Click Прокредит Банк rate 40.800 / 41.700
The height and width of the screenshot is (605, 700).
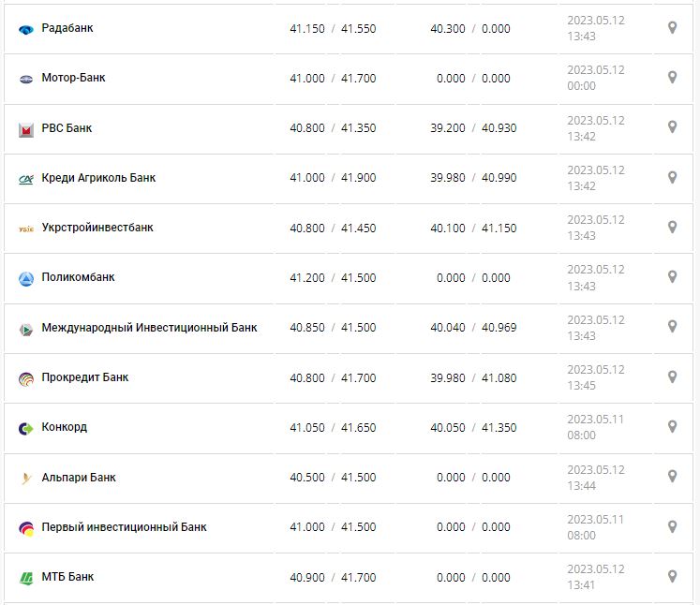tap(333, 377)
